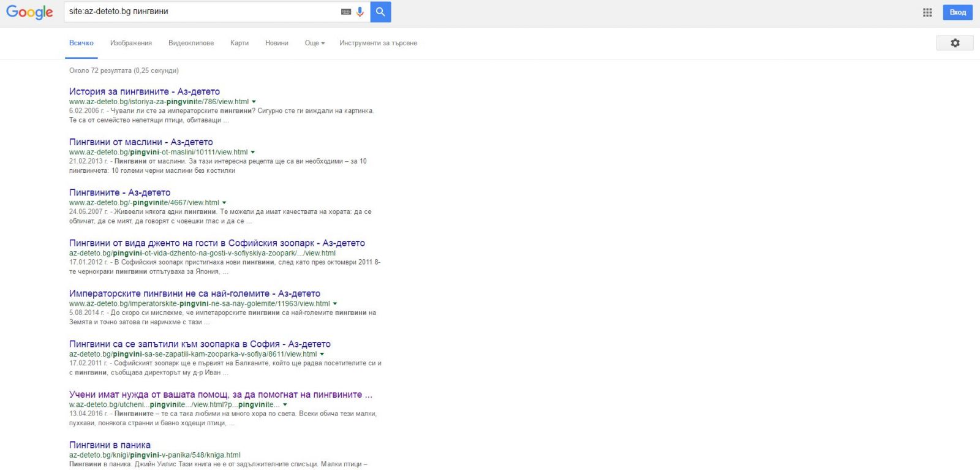This screenshot has width=980, height=470.
Task: Open the Google apps grid
Action: coord(927,12)
